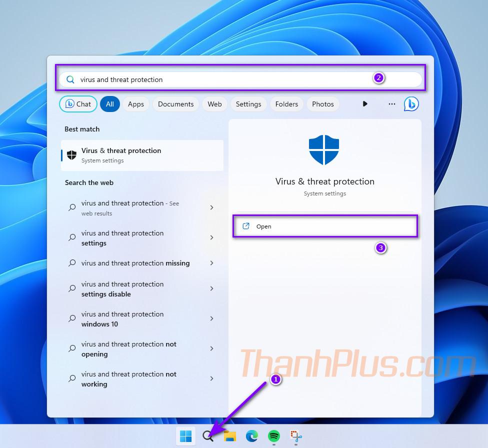Click the Bing icon in search panel
Viewport: 488px width, 448px height.
[411, 104]
